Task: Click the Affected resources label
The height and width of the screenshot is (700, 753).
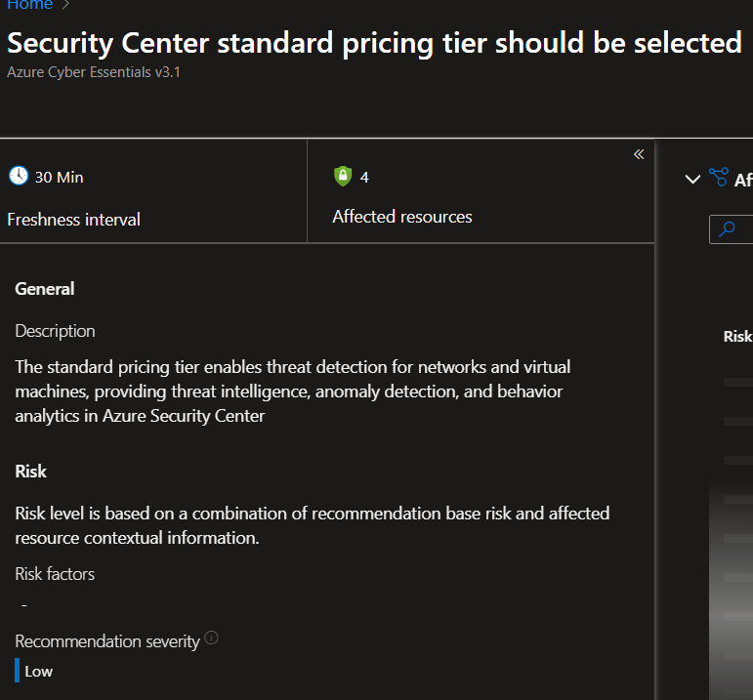Action: pyautogui.click(x=401, y=217)
